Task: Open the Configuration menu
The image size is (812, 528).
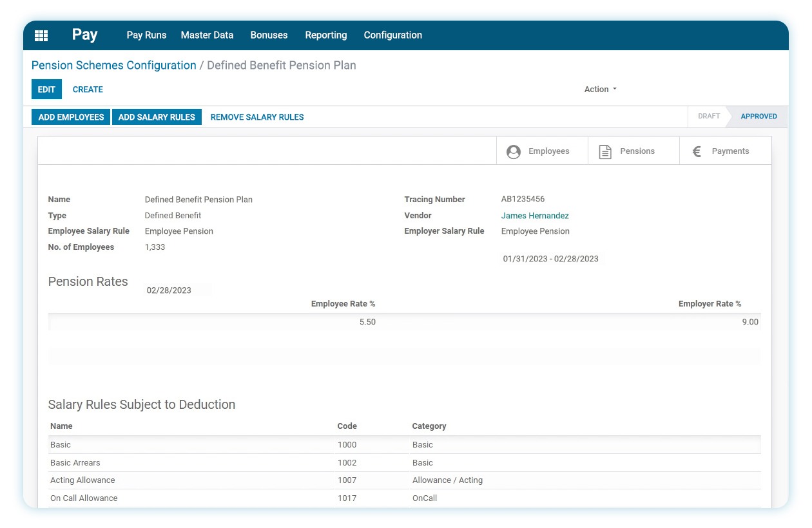Action: click(392, 35)
